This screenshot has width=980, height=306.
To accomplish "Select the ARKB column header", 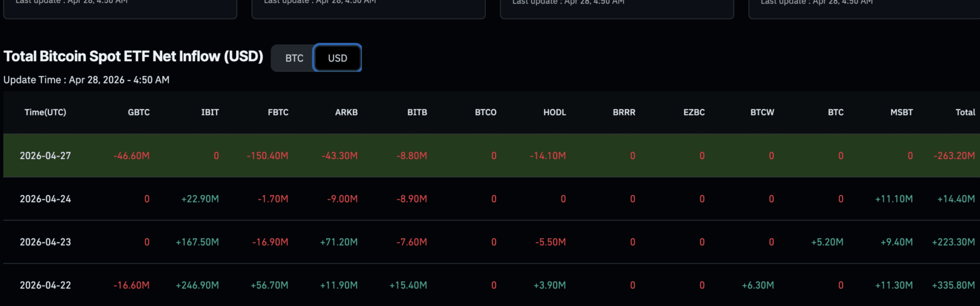I will (x=346, y=112).
